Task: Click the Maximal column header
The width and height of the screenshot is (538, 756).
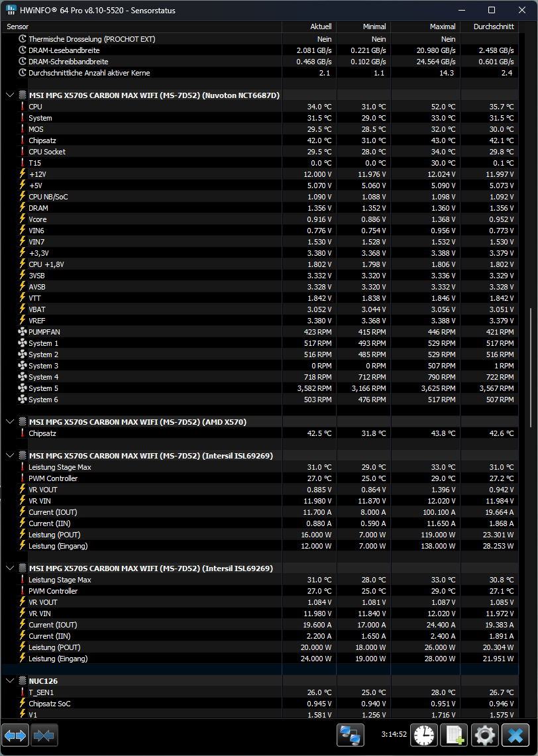Action: [x=425, y=27]
